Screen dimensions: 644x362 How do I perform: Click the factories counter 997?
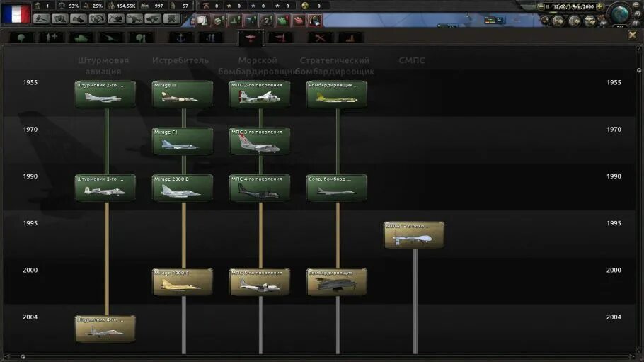[153, 6]
